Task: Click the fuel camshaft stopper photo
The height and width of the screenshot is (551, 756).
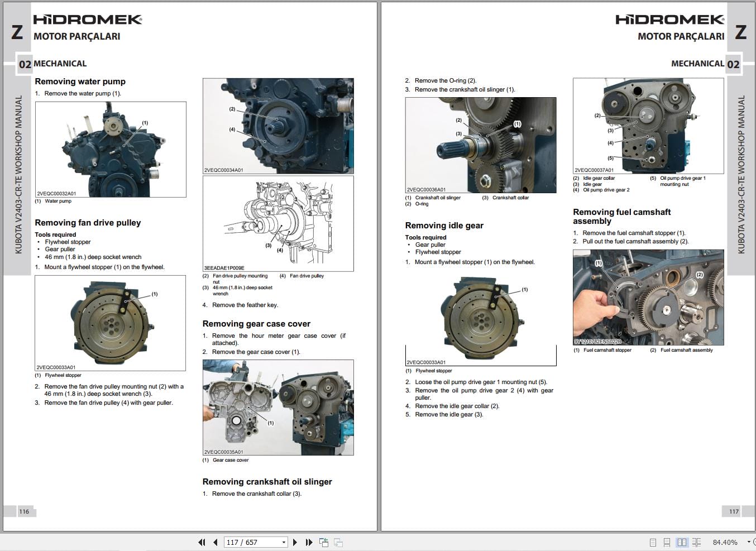Action: coord(648,298)
